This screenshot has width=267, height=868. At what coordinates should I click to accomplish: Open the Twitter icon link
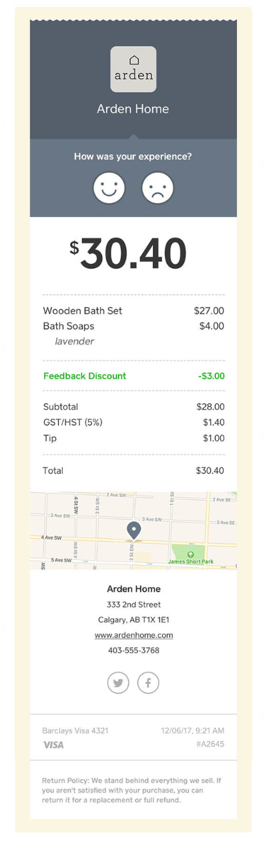[x=118, y=682]
